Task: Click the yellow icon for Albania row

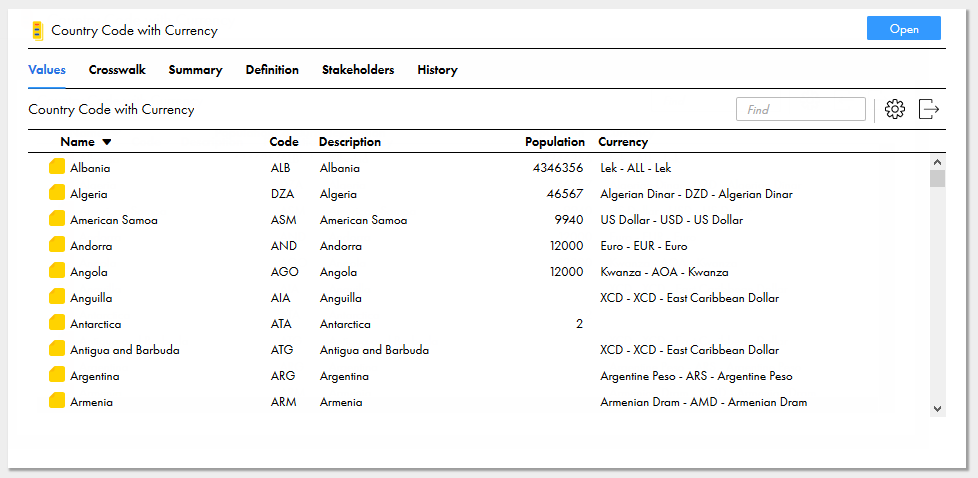Action: pyautogui.click(x=57, y=167)
